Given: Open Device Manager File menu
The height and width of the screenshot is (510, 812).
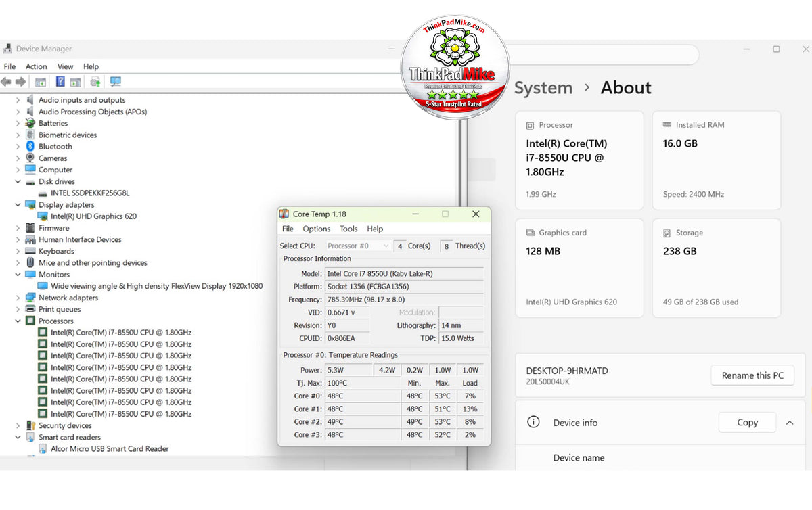Looking at the screenshot, I should (x=10, y=66).
